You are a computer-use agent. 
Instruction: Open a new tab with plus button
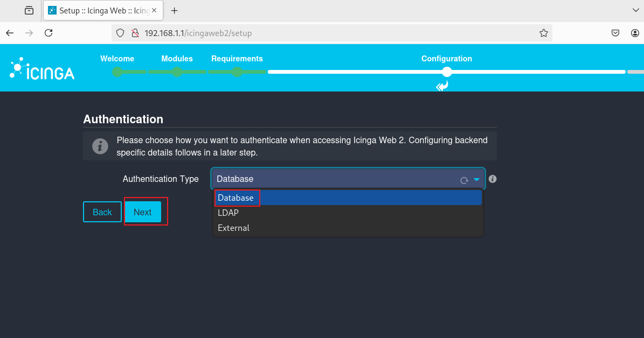click(x=174, y=11)
